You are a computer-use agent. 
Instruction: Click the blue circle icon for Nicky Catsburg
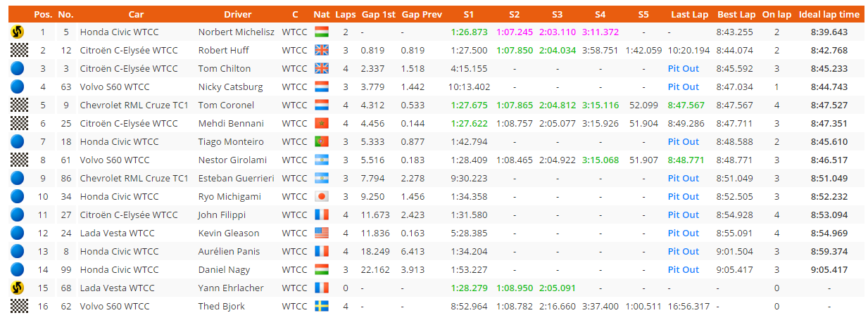pyautogui.click(x=18, y=87)
